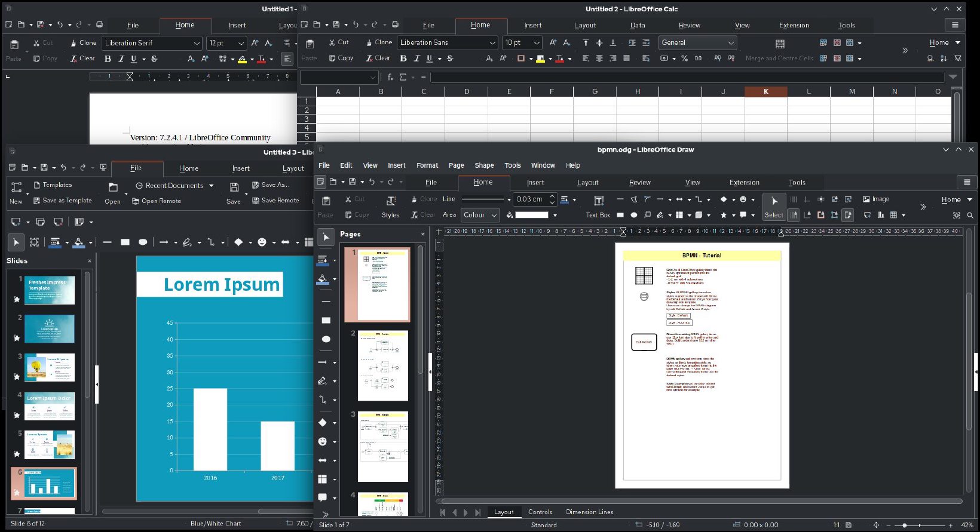
Task: Click the Controls layer tab in Draw
Action: 540,512
